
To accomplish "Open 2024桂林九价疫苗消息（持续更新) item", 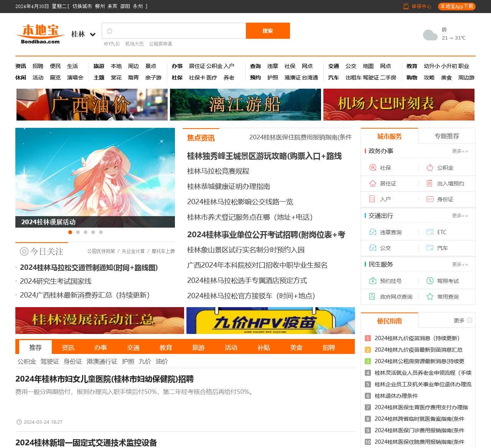I will click(x=417, y=338).
